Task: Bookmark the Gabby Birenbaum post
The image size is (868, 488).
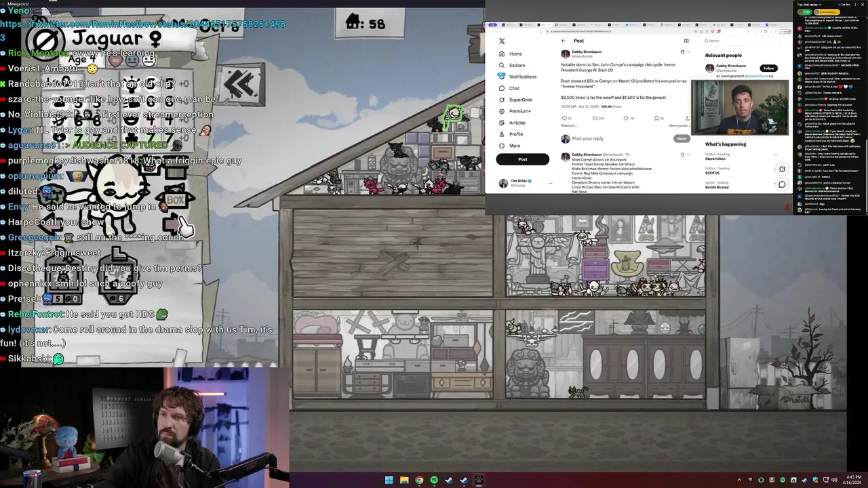Action: [x=658, y=118]
